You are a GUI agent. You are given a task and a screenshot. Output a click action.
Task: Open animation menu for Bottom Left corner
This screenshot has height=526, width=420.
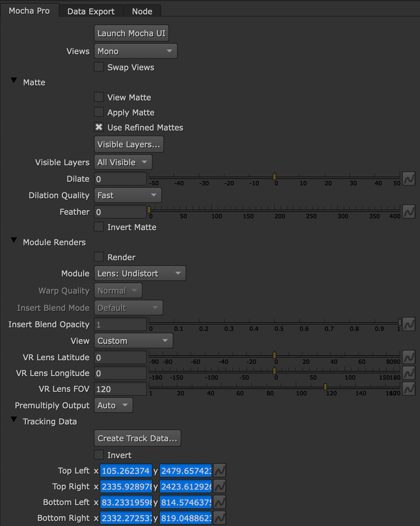pos(219,502)
